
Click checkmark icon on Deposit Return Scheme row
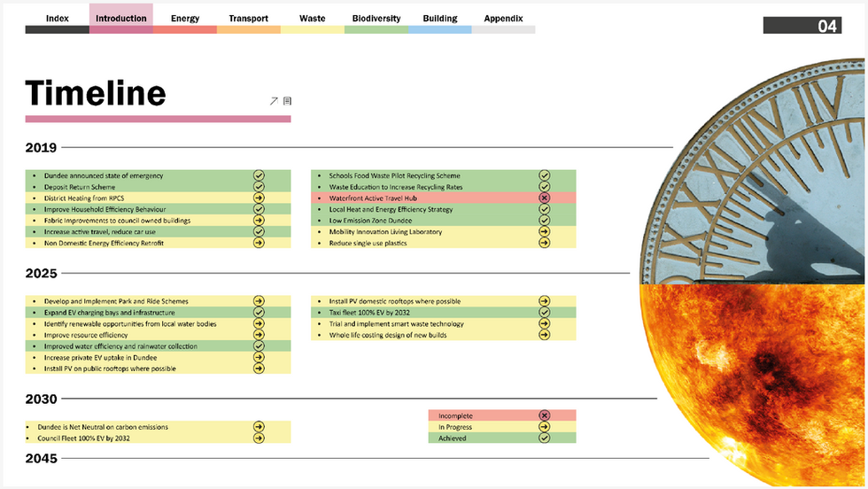(259, 187)
